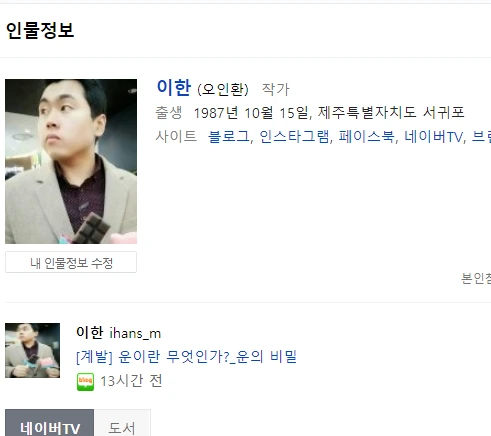Screen dimensions: 491x436
Task: Open the 운이란 무엇인가 post title
Action: 186,357
